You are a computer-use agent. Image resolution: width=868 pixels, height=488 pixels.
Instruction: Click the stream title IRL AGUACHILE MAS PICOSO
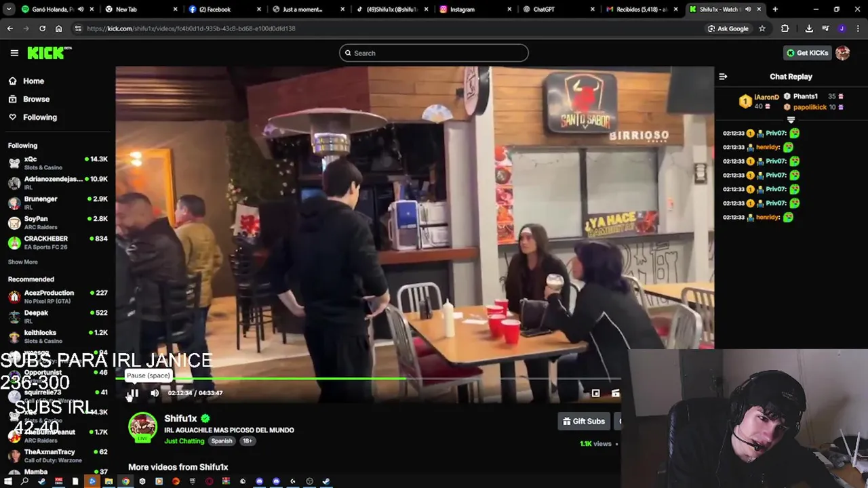(x=229, y=430)
